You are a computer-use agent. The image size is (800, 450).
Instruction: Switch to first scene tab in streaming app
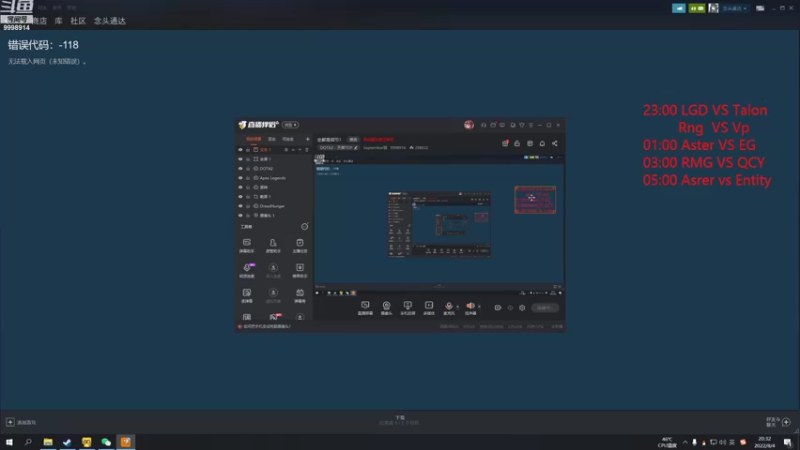pyautogui.click(x=254, y=139)
